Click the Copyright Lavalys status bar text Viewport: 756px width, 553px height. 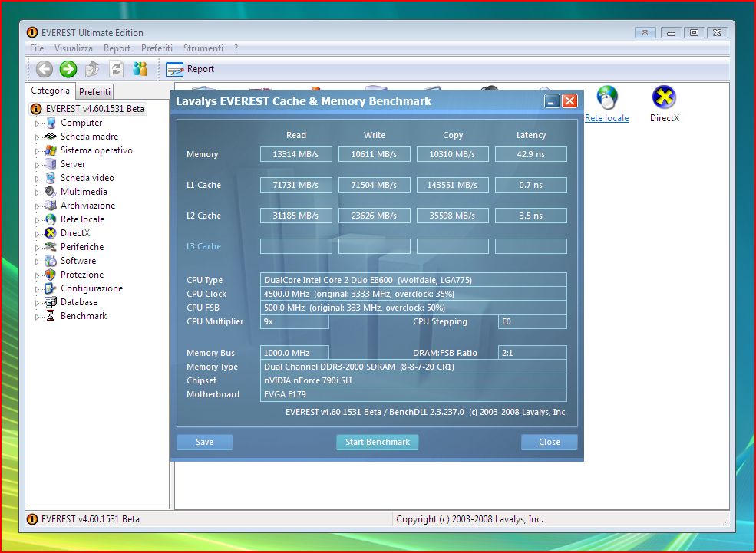click(470, 519)
